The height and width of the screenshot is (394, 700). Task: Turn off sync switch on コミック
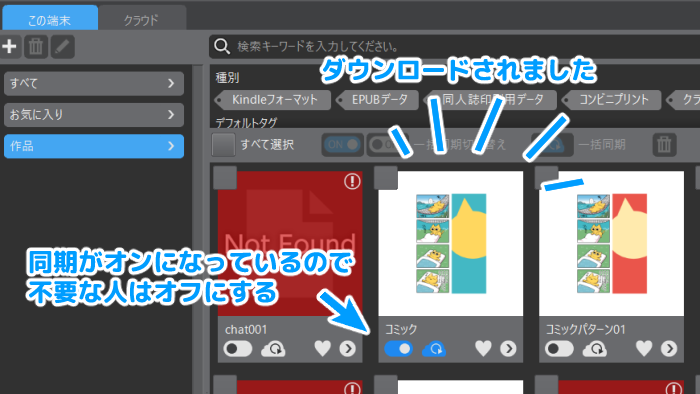(x=398, y=348)
